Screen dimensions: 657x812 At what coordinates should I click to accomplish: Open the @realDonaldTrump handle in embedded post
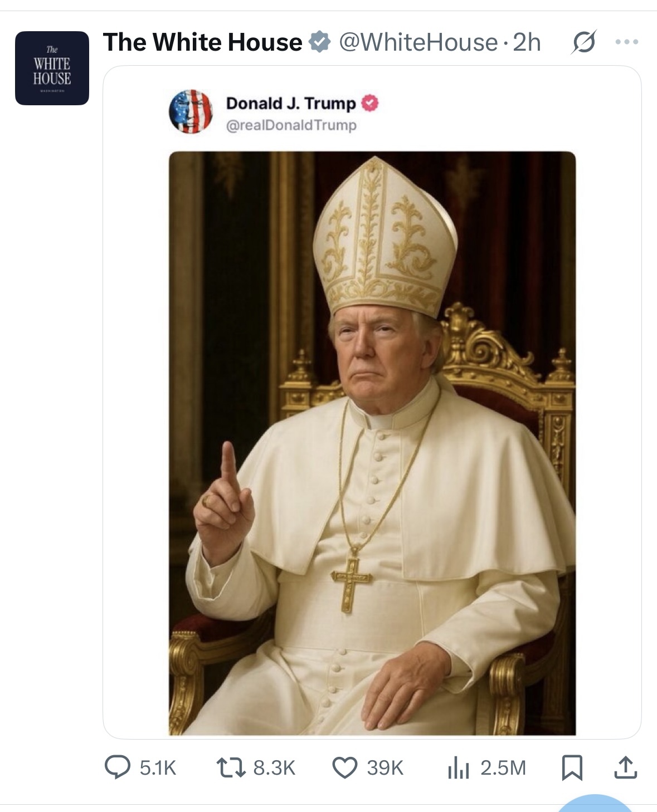[291, 125]
